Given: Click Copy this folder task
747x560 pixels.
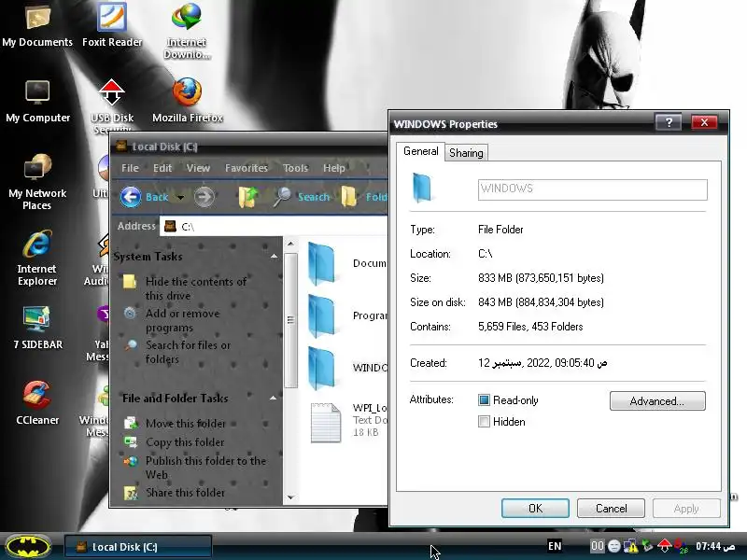Looking at the screenshot, I should click(x=184, y=441).
